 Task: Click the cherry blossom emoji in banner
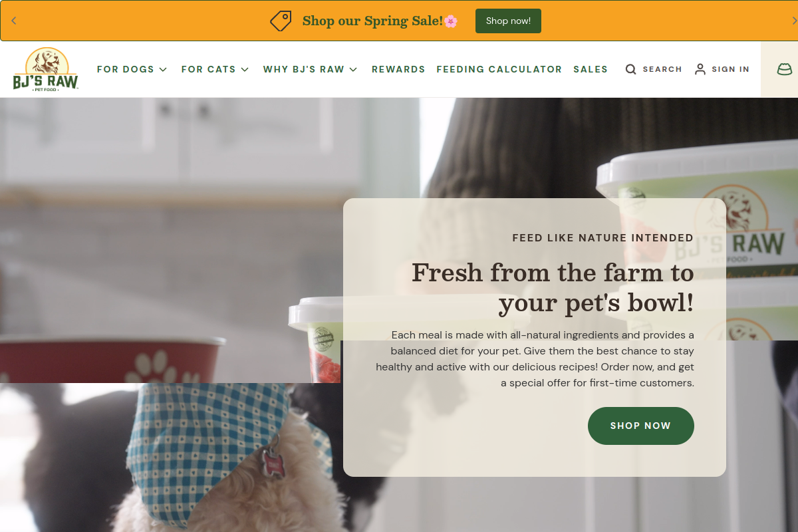[x=451, y=21]
